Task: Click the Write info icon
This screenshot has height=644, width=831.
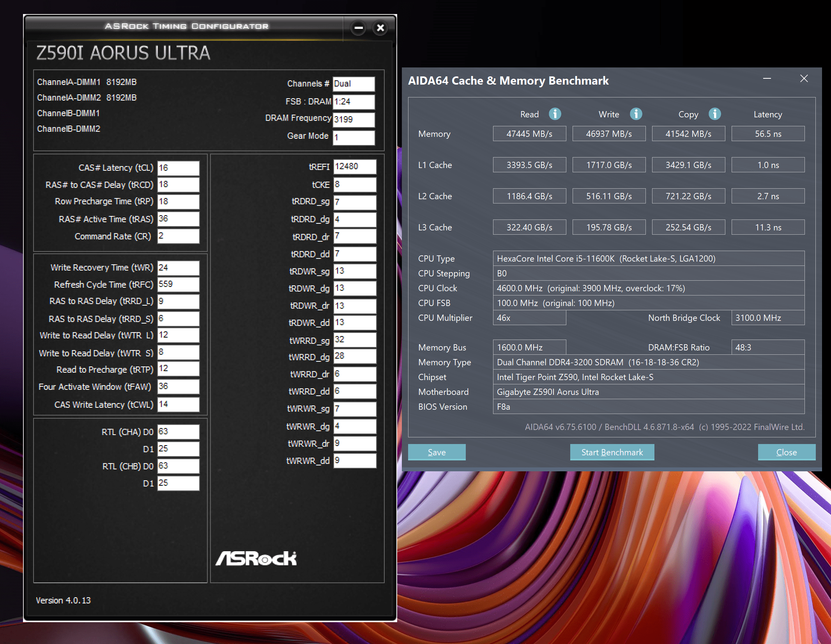Action: [x=636, y=114]
